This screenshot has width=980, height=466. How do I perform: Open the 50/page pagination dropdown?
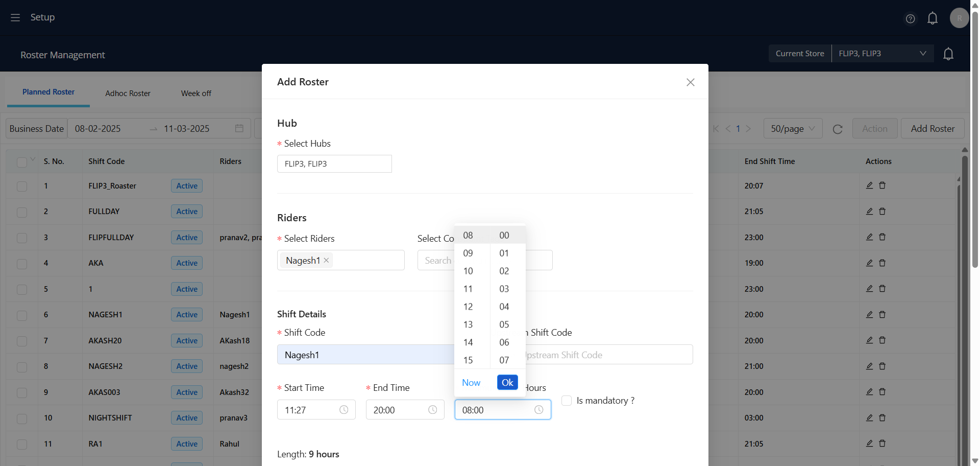(x=792, y=129)
